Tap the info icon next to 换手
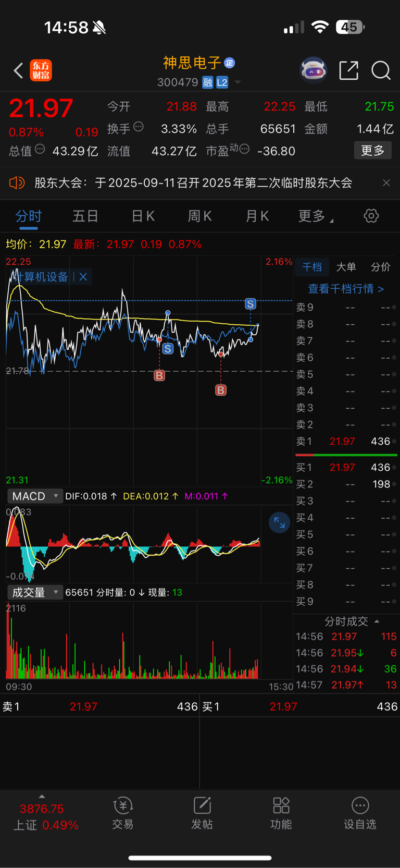 point(138,126)
